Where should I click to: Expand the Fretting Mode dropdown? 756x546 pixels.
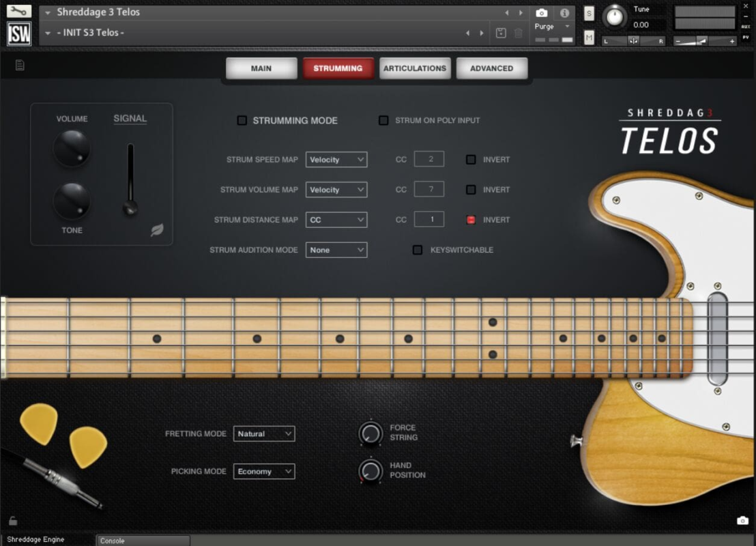pyautogui.click(x=264, y=433)
